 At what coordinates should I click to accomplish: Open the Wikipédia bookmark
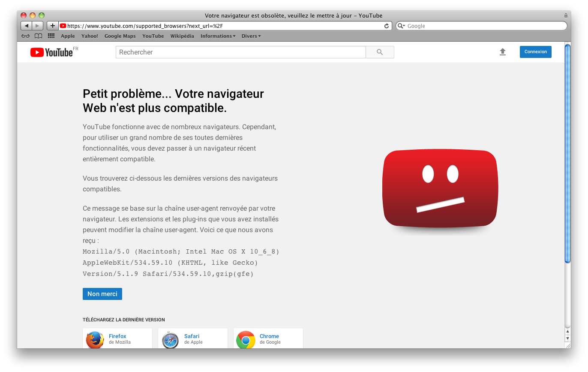(x=182, y=36)
